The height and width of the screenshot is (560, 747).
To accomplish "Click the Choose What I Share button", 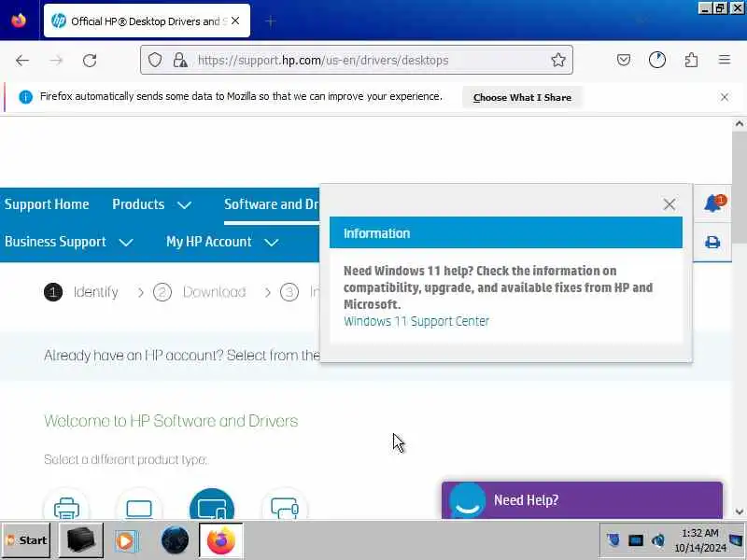I will click(x=522, y=98).
